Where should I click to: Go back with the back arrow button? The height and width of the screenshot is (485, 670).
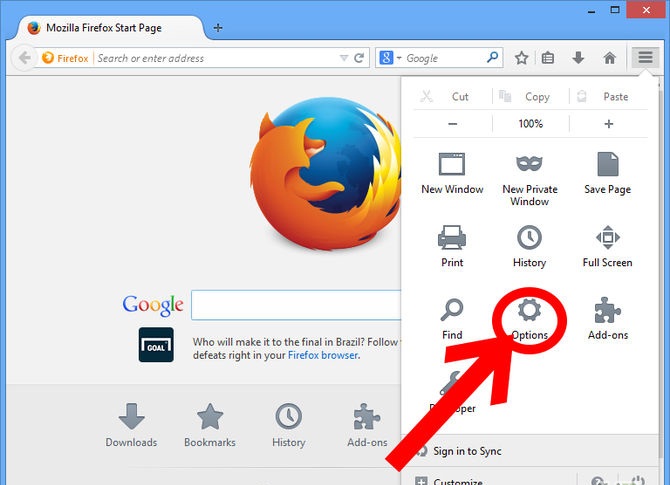tap(24, 58)
